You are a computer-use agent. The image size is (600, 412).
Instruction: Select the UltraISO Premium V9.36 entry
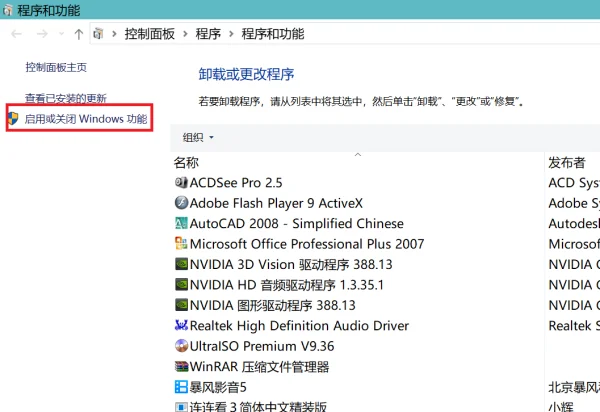tap(262, 346)
